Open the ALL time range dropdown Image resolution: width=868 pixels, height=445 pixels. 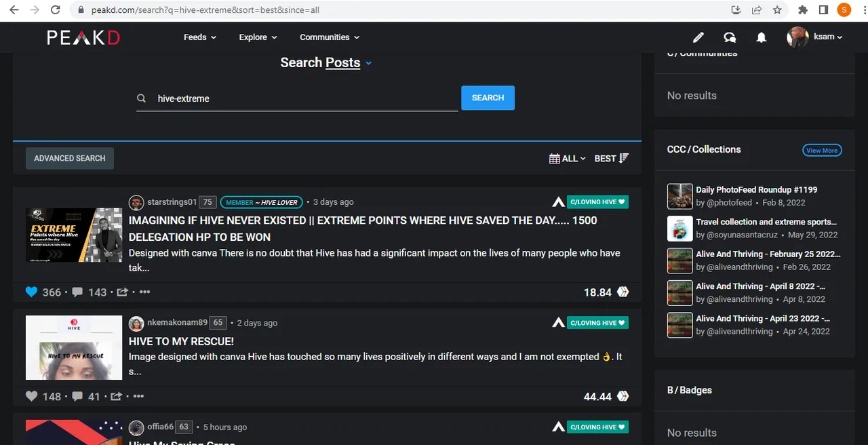click(x=568, y=159)
